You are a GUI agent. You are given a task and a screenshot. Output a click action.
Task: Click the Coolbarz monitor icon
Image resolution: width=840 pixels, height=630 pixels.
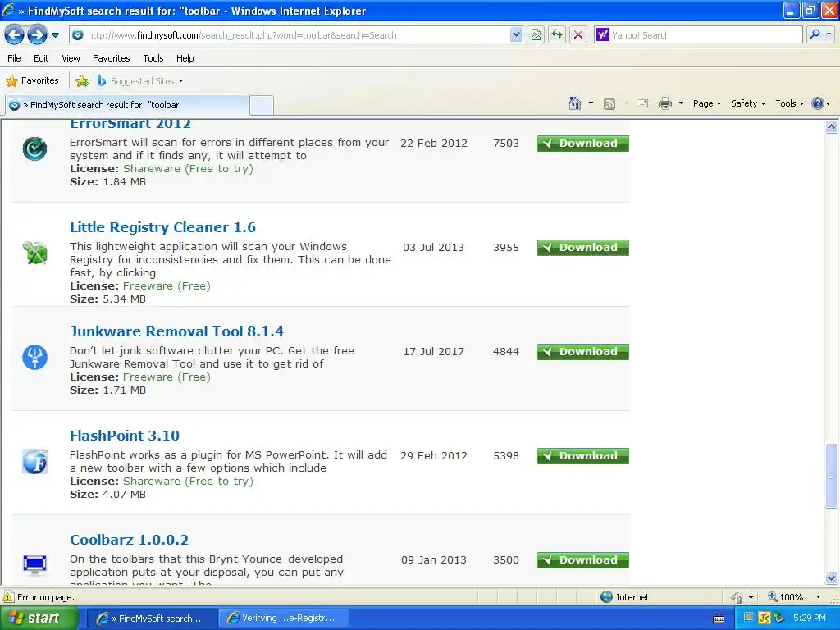(x=34, y=564)
